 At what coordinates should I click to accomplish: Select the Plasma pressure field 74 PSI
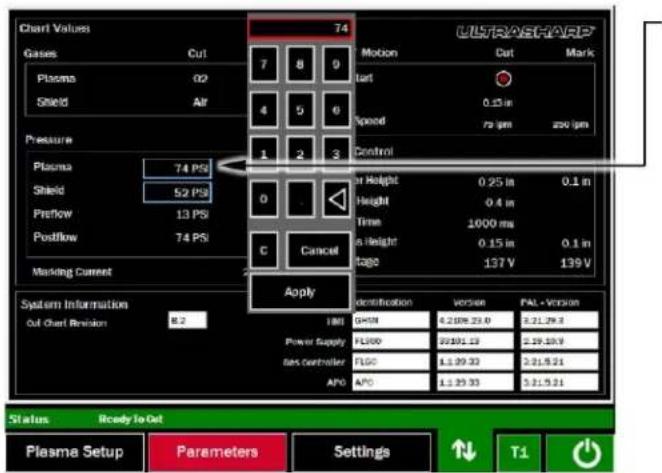click(177, 169)
